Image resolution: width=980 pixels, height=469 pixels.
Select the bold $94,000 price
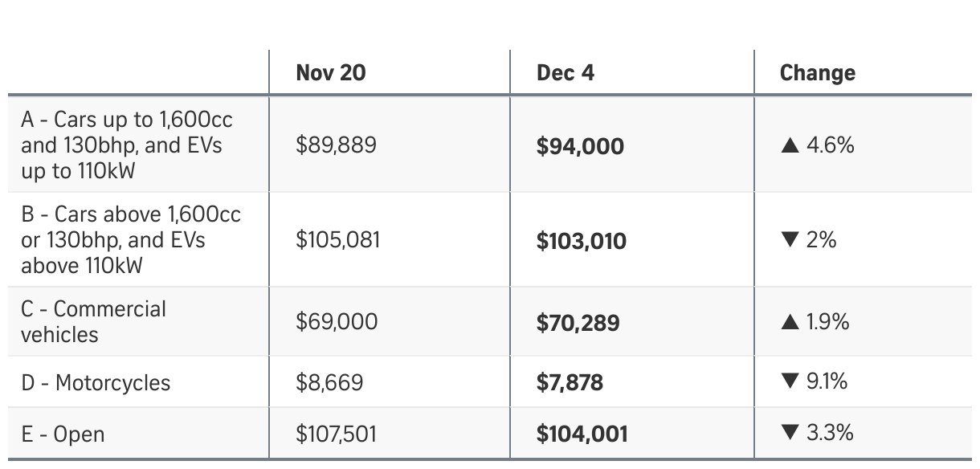[x=580, y=147]
